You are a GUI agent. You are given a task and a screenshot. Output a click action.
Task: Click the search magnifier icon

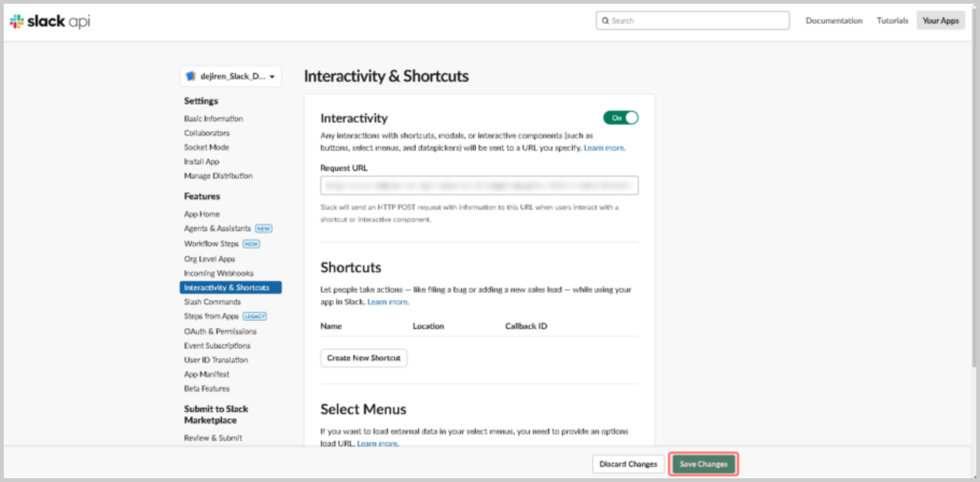tap(605, 21)
